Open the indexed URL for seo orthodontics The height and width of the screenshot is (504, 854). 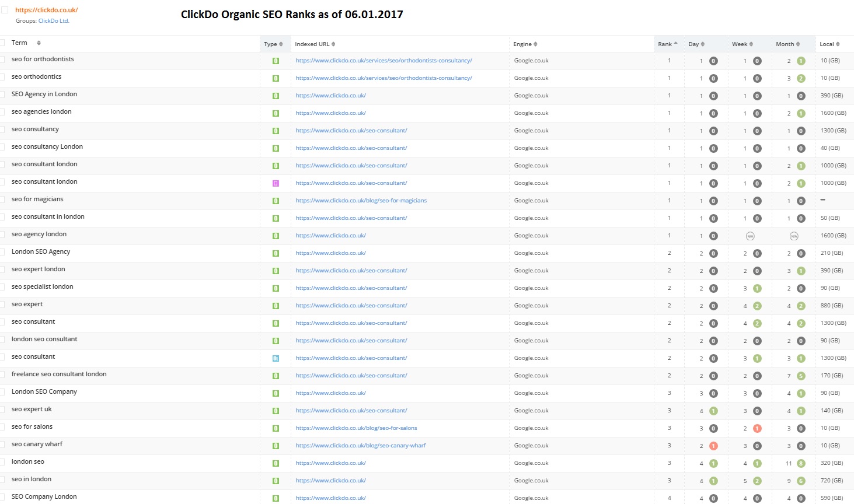point(384,78)
